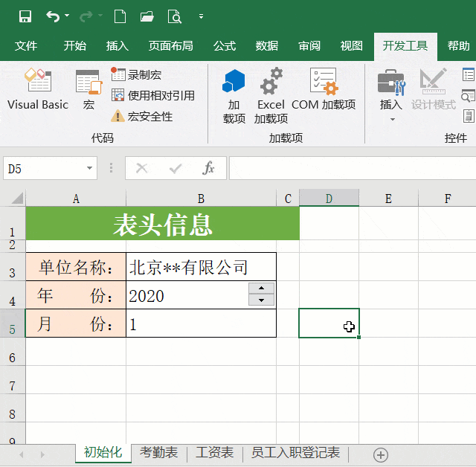Open macro security settings (宏安全性)
Viewport: 476px width, 467px height.
(x=142, y=116)
